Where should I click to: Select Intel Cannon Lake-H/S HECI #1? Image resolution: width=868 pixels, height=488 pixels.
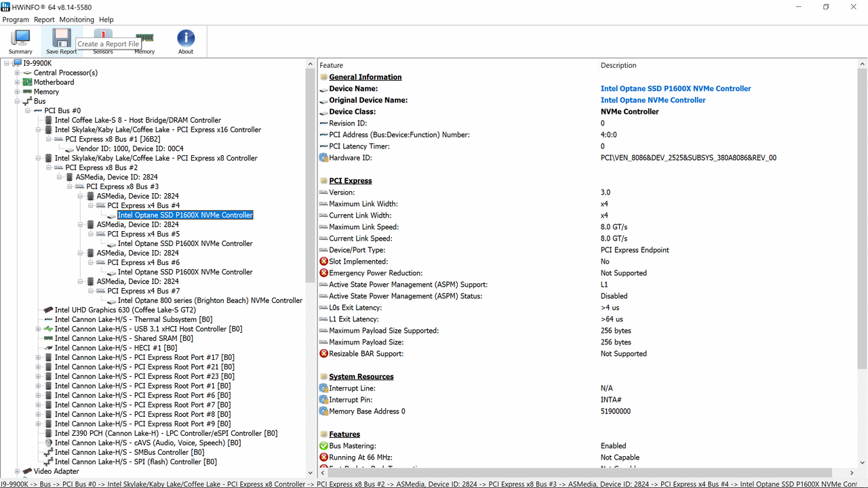coord(116,348)
